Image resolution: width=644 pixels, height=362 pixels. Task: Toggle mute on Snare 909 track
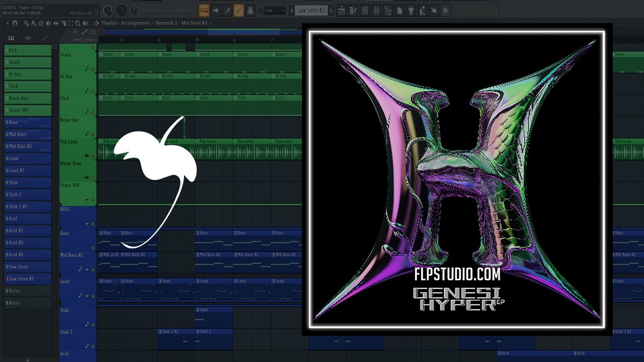[x=93, y=200]
